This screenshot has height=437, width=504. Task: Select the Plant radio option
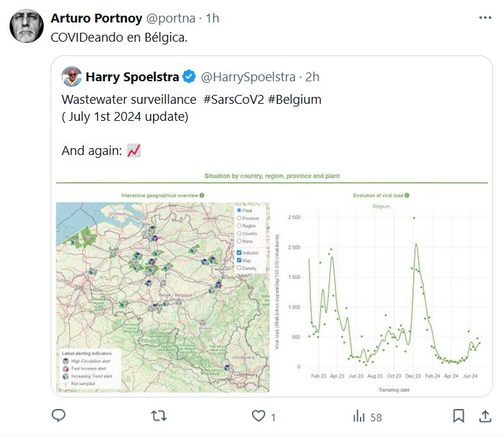click(238, 211)
